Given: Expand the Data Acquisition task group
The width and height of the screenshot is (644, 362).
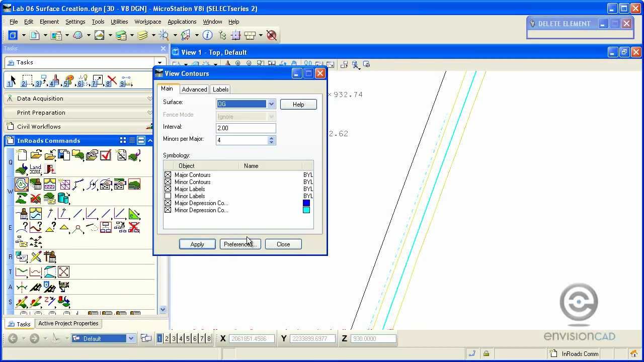Looking at the screenshot, I should 78,99.
